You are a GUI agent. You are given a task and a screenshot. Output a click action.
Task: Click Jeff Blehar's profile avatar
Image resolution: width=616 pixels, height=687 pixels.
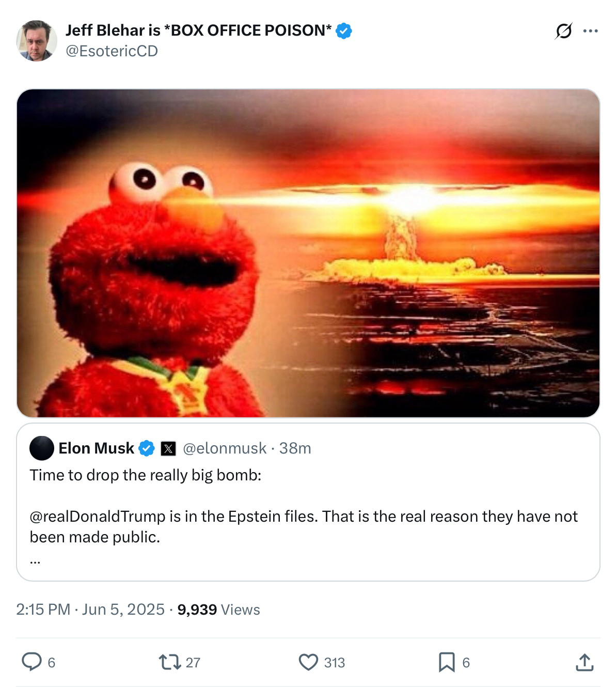(36, 41)
